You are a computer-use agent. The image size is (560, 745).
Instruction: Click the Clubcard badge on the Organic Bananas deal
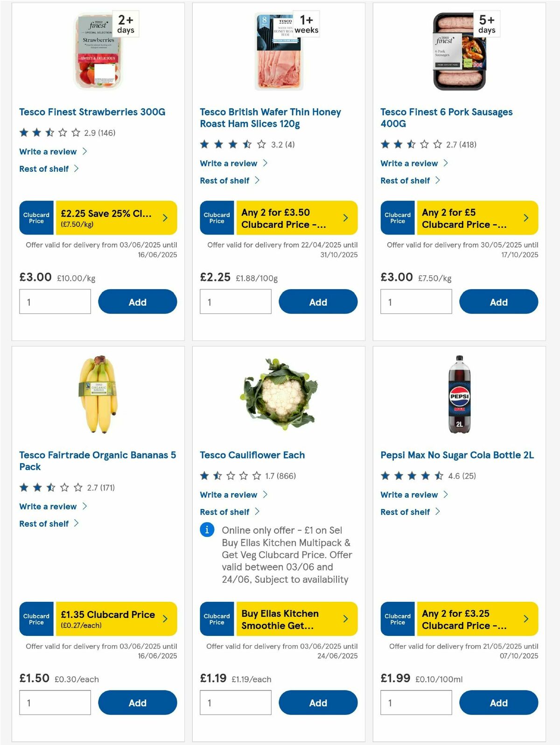tap(36, 619)
